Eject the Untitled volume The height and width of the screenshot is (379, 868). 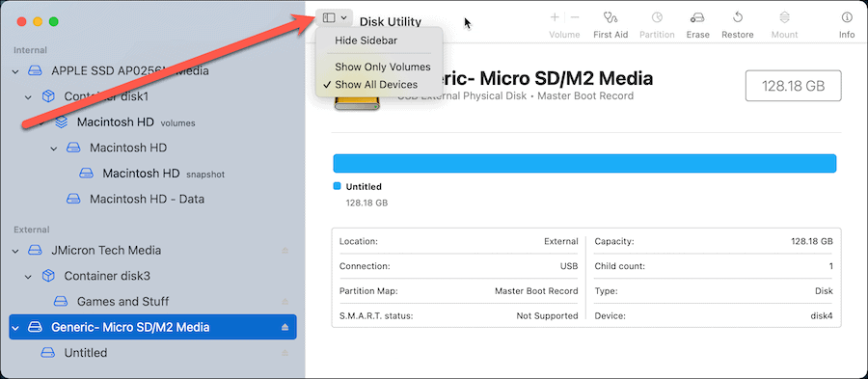(x=285, y=352)
